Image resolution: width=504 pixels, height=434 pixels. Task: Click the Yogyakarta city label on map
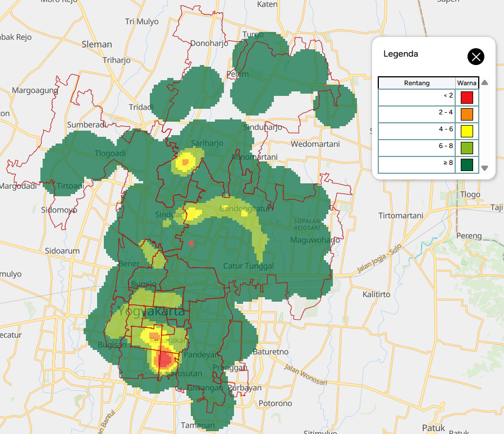151,311
